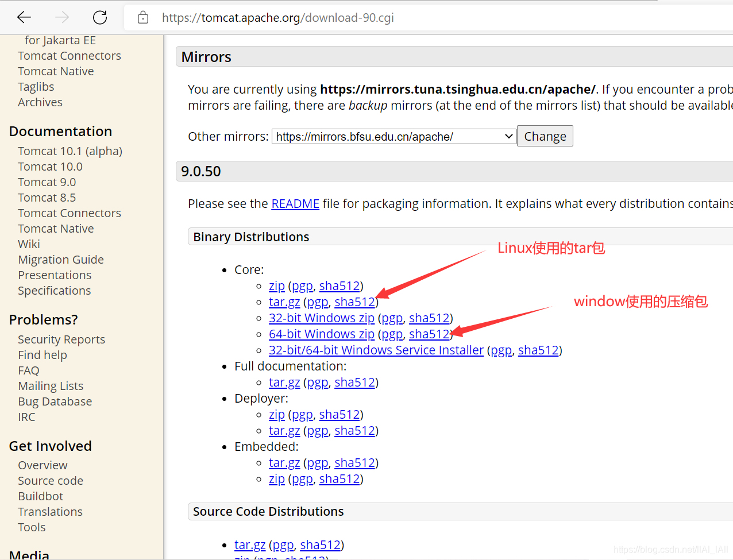Open Specifications link
733x560 pixels.
point(55,291)
